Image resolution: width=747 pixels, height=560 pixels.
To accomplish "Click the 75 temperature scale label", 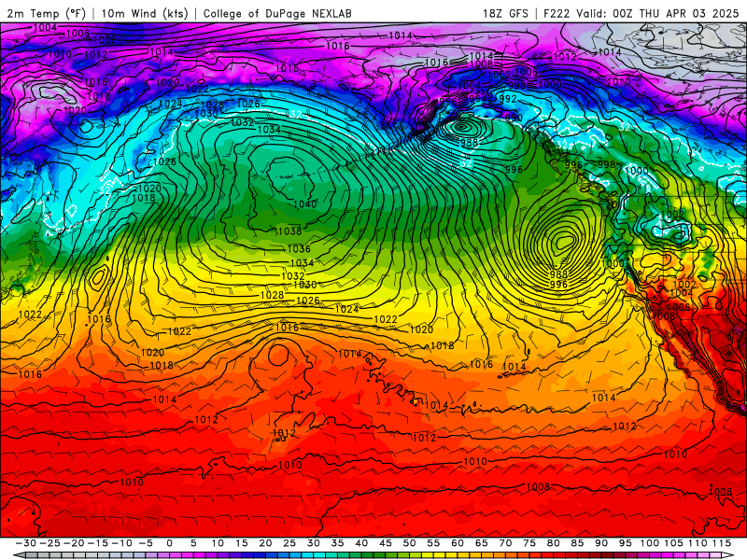I will point(529,543).
